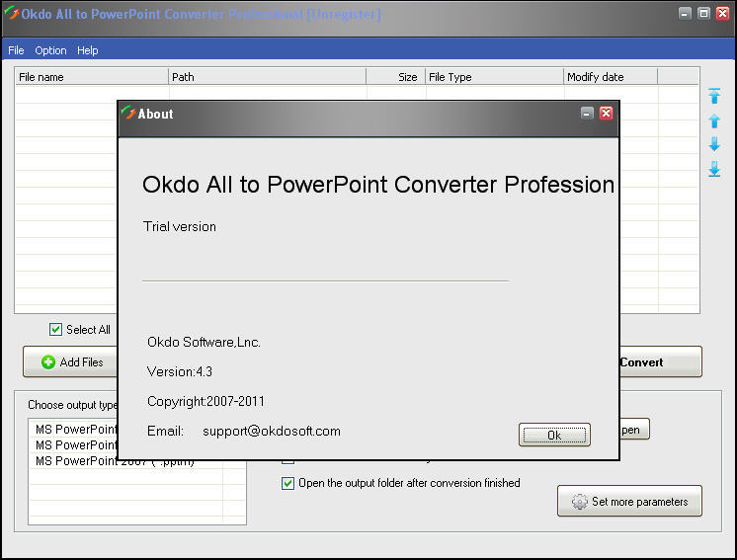Toggle the Select All checkbox

pyautogui.click(x=55, y=329)
